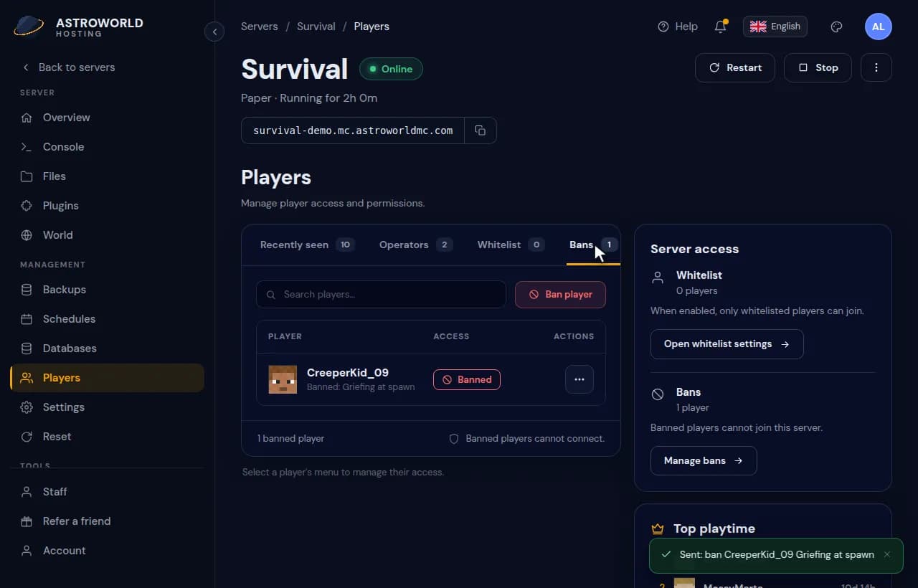Switch to the Operators tab
Screen dimensions: 918x588
[416, 245]
